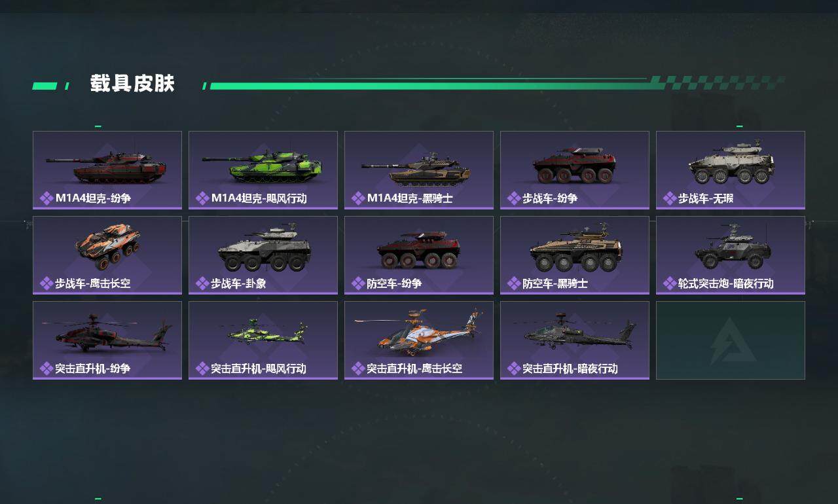Select the dark 突击直升机-暗夜行动 helicopter icon
The image size is (838, 504).
pos(579,333)
